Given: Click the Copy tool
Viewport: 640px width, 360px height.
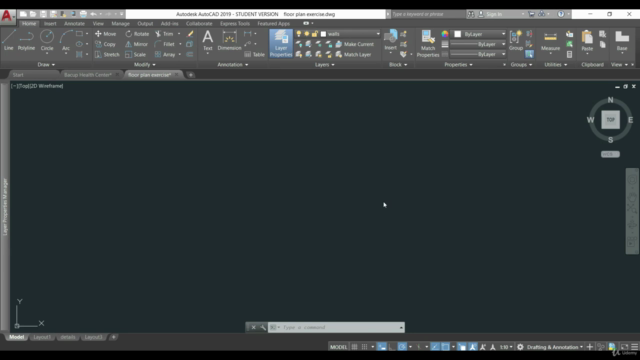Looking at the screenshot, I should pos(106,44).
